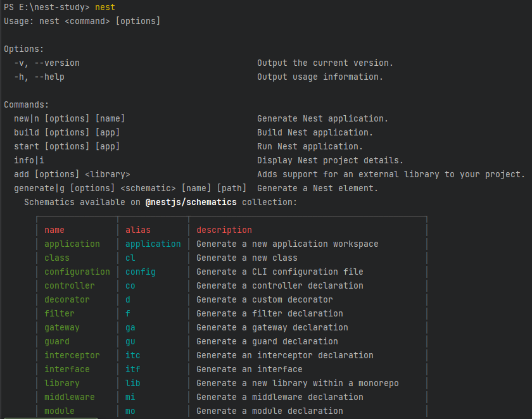This screenshot has height=419, width=532.
Task: Click the 'ga' alias
Action: [x=130, y=327]
